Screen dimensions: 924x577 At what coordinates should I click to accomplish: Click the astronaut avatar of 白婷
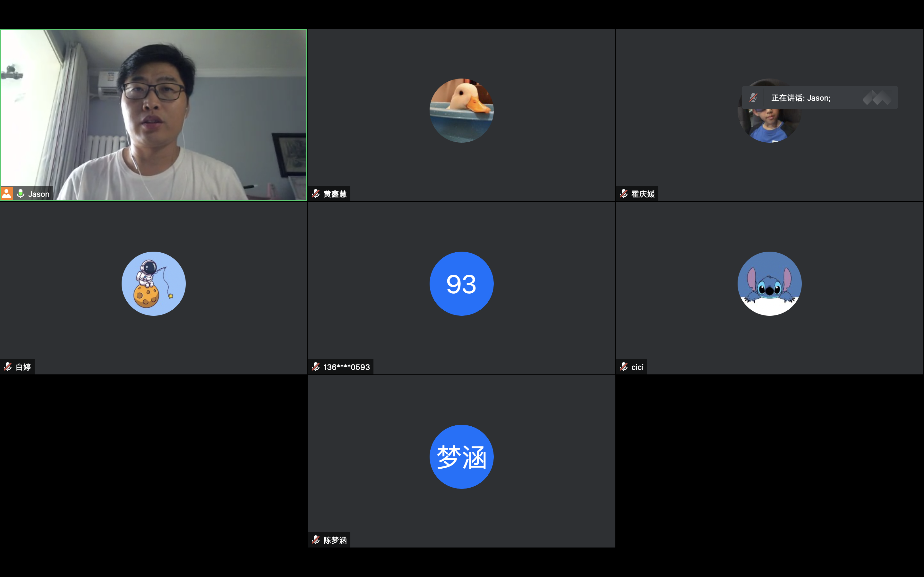153,284
